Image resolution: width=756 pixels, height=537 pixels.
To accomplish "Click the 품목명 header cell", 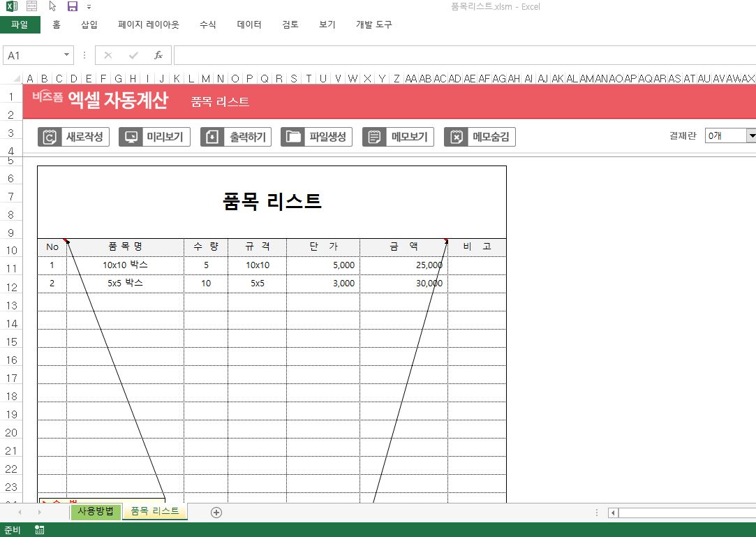I will point(126,247).
